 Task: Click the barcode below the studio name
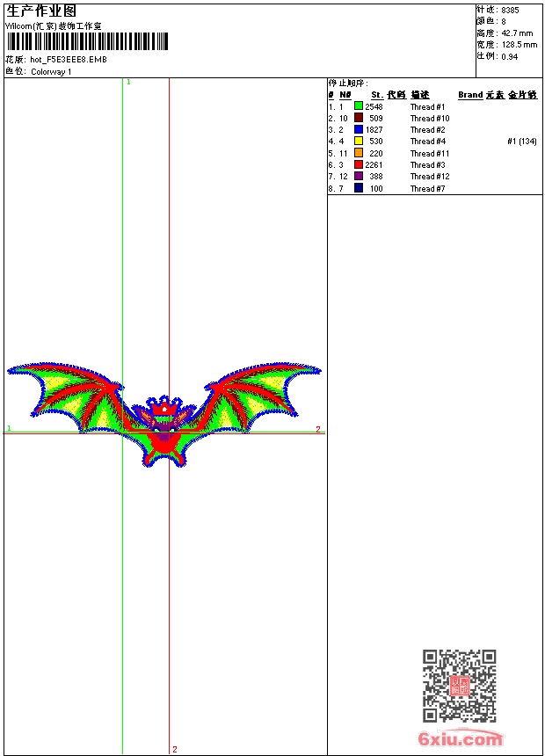point(87,41)
